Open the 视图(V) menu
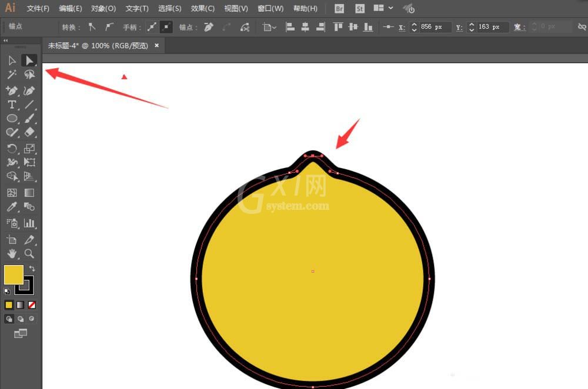Image resolution: width=588 pixels, height=389 pixels. (x=236, y=8)
